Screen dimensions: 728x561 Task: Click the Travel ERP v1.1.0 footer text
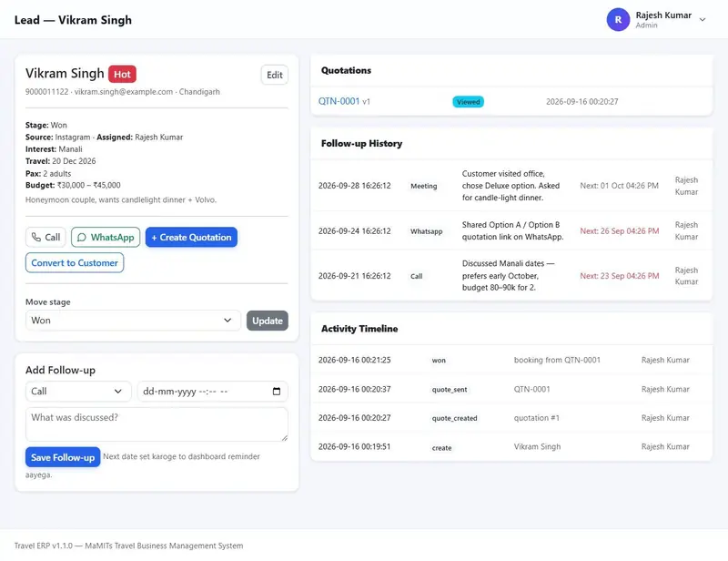pos(128,546)
